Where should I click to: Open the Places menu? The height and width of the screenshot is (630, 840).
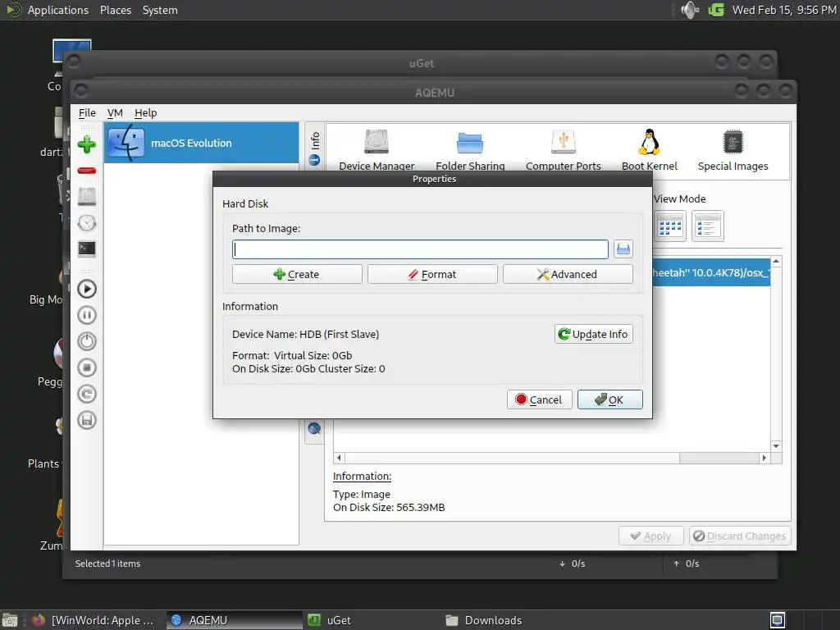click(116, 10)
